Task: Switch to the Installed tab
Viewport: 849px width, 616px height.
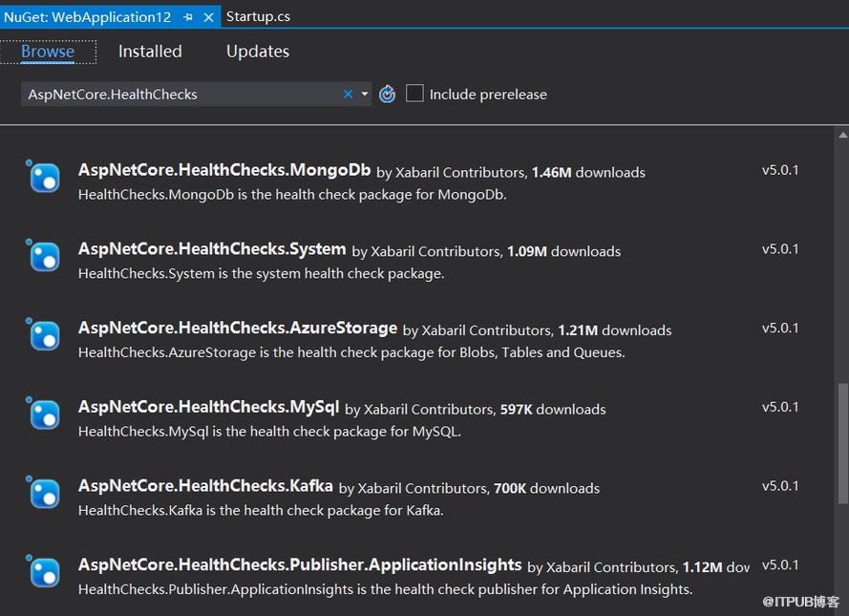Action: (x=150, y=52)
